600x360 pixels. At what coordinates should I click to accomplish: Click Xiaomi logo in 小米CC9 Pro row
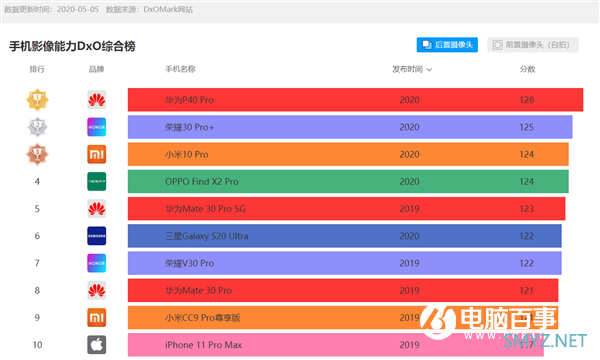tap(96, 318)
